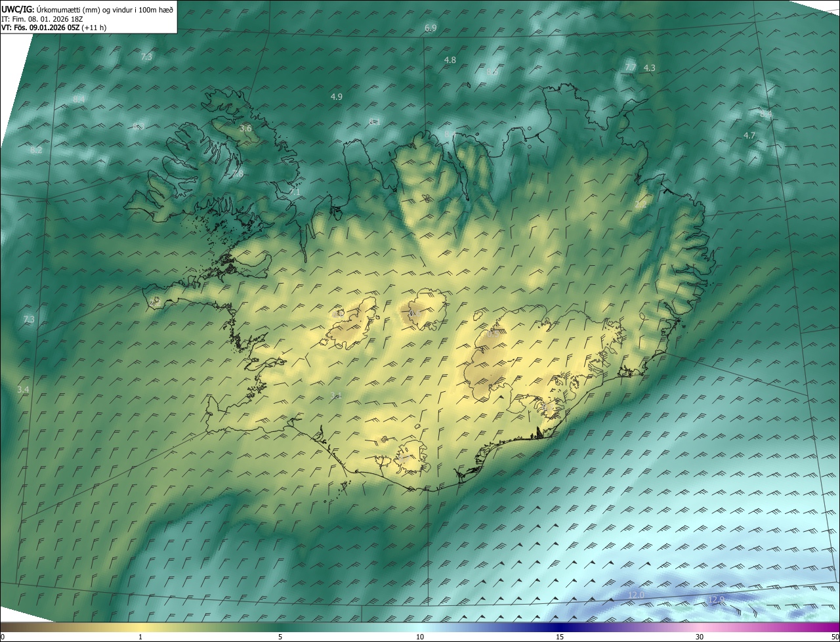Click the 0 tick on the color scale
Viewport: 840px width, 642px height.
coord(3,637)
